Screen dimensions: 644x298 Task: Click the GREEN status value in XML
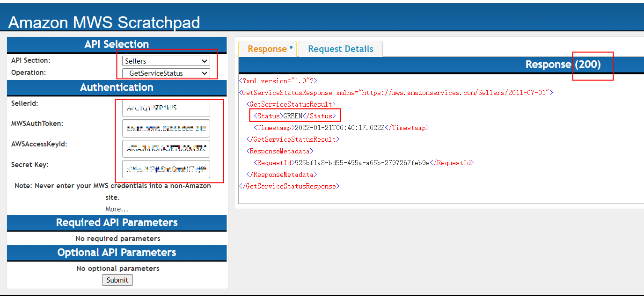(x=293, y=116)
